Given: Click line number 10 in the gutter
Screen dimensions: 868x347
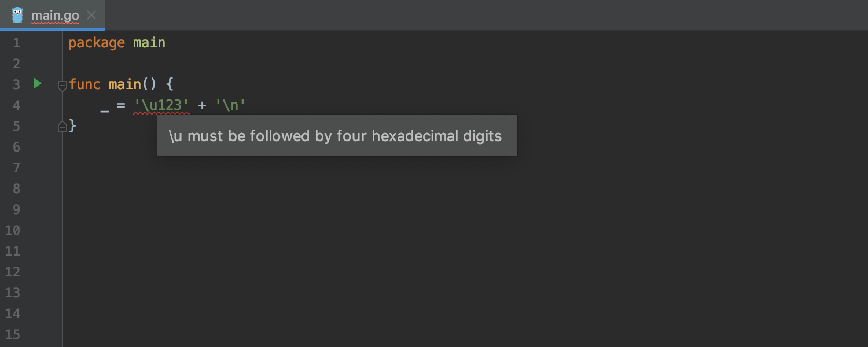Looking at the screenshot, I should click(x=13, y=230).
